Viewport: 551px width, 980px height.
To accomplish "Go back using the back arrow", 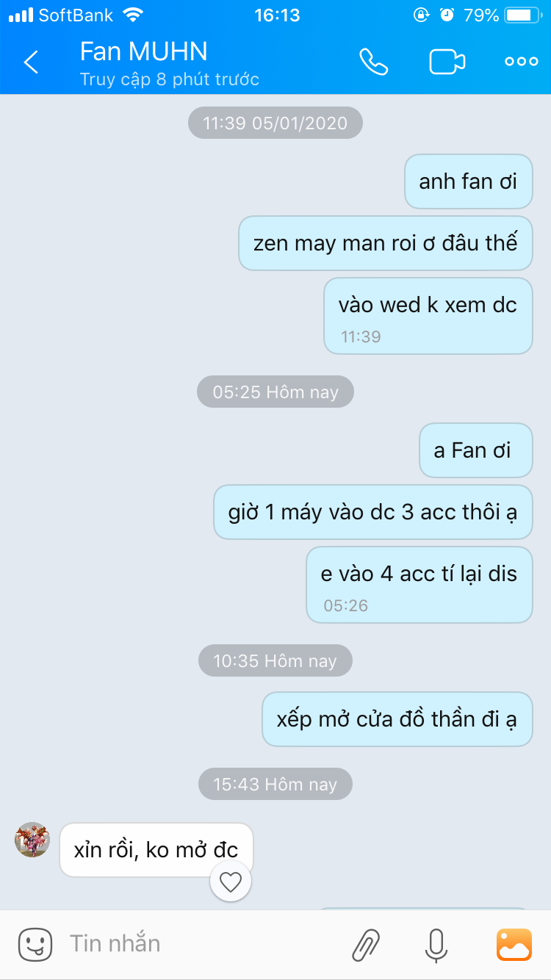I will [31, 62].
